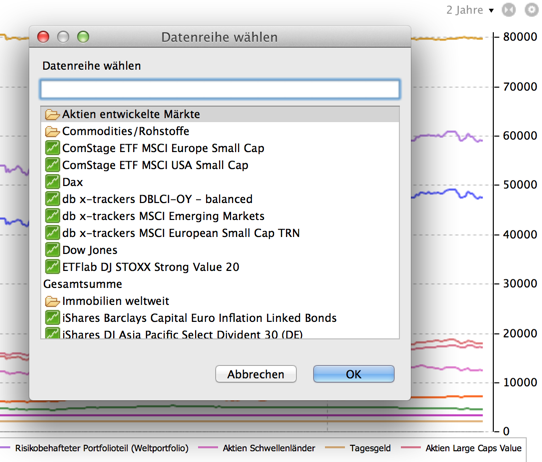Click chart icon of ComStage ETF MSCI USA Small Cap
542x462 pixels.
(x=52, y=165)
